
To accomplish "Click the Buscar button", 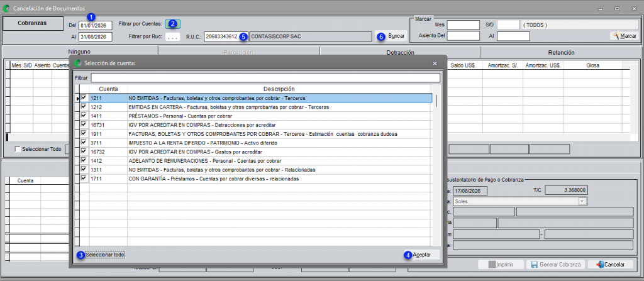I will tap(392, 36).
